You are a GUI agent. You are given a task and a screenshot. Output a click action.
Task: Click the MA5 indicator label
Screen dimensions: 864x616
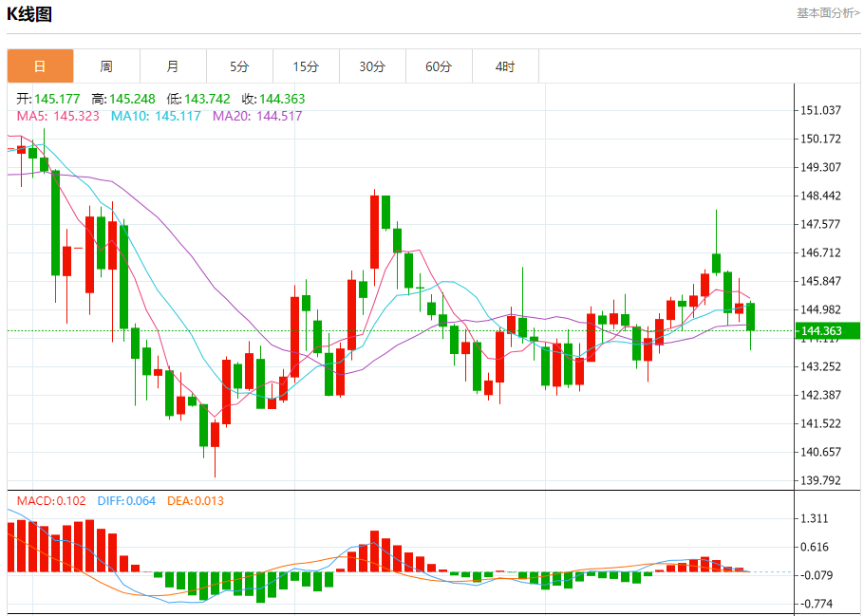pos(58,116)
